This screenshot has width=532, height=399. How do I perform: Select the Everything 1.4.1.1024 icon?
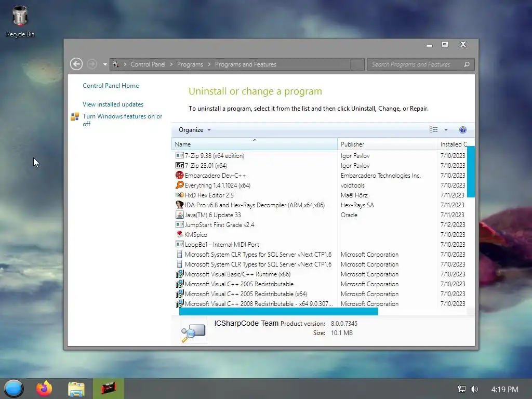(179, 185)
